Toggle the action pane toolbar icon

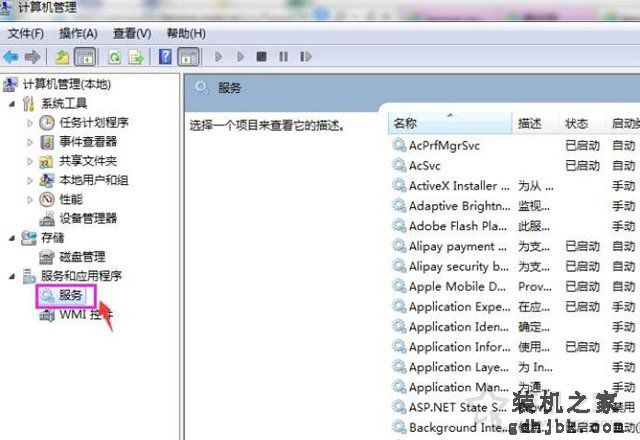(x=188, y=56)
